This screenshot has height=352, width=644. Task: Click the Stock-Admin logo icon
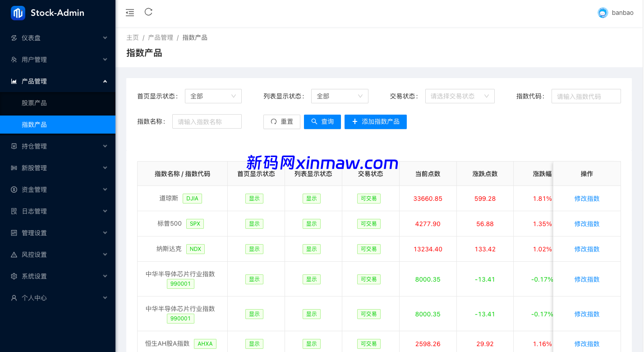coord(18,13)
